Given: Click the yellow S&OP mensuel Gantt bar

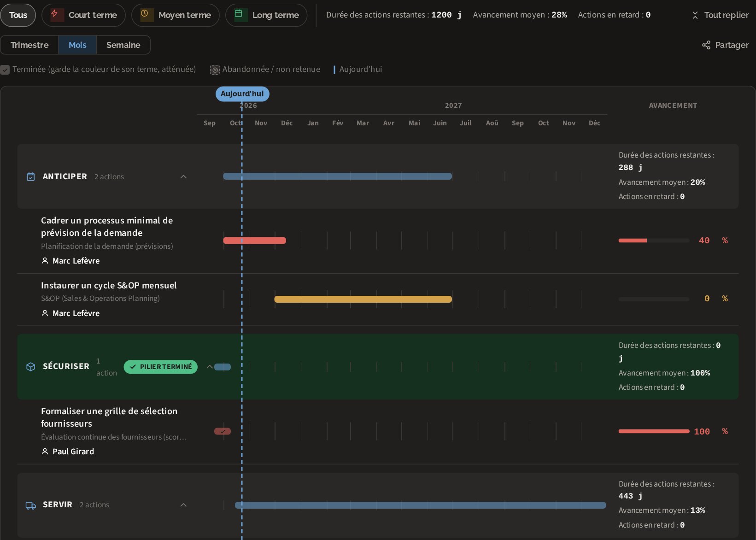Looking at the screenshot, I should click(x=363, y=299).
